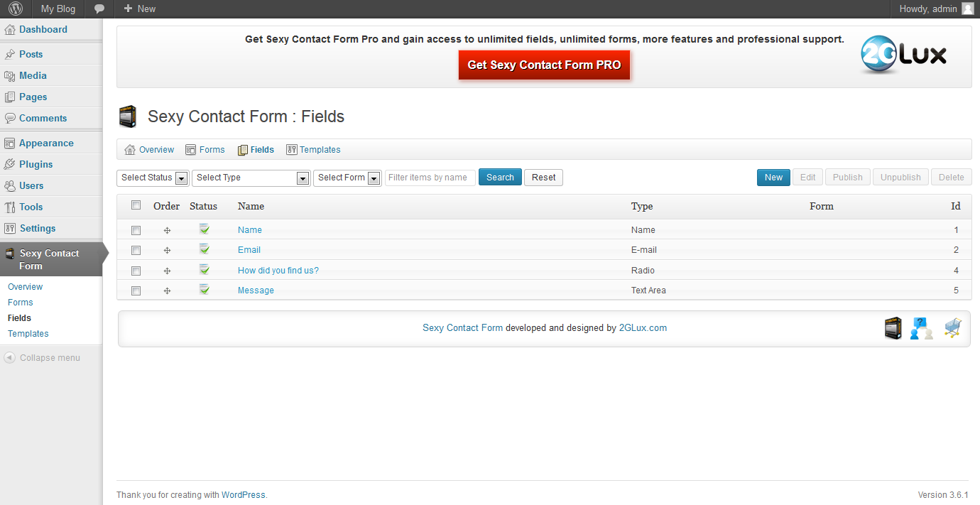Click the Users icon in sidebar
This screenshot has width=980, height=505.
pos(10,186)
